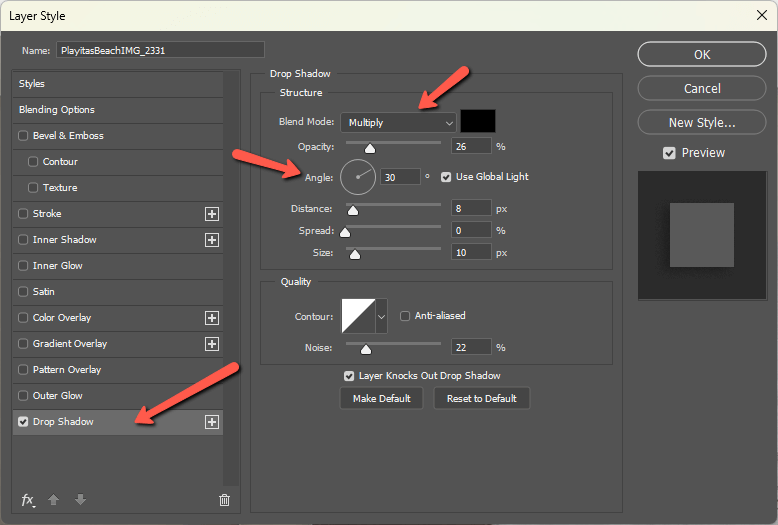Click the Noise slider handle
778x525 pixels.
coord(366,350)
